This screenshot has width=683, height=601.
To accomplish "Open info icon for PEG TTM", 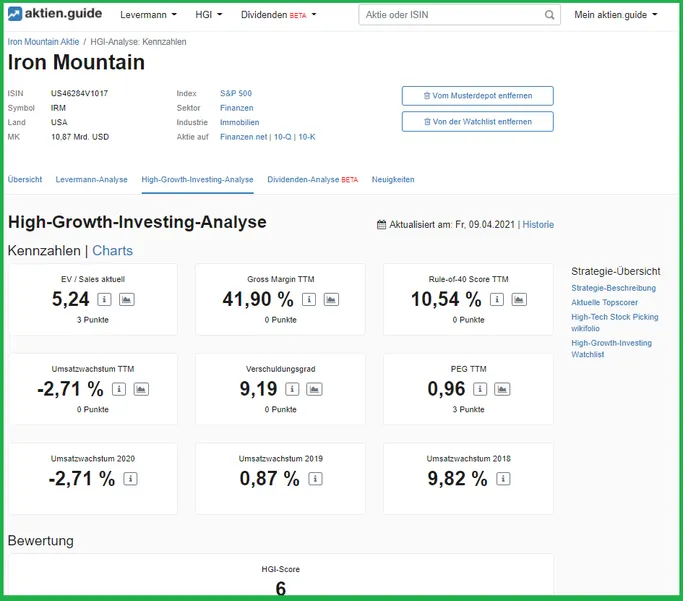I will tap(480, 389).
